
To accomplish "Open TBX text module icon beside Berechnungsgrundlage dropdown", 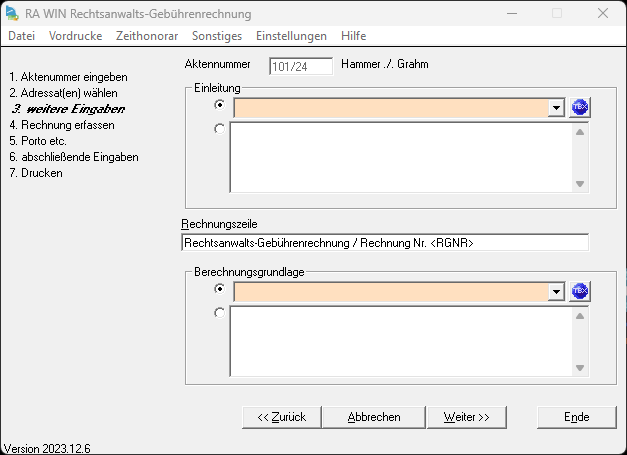I will 579,291.
